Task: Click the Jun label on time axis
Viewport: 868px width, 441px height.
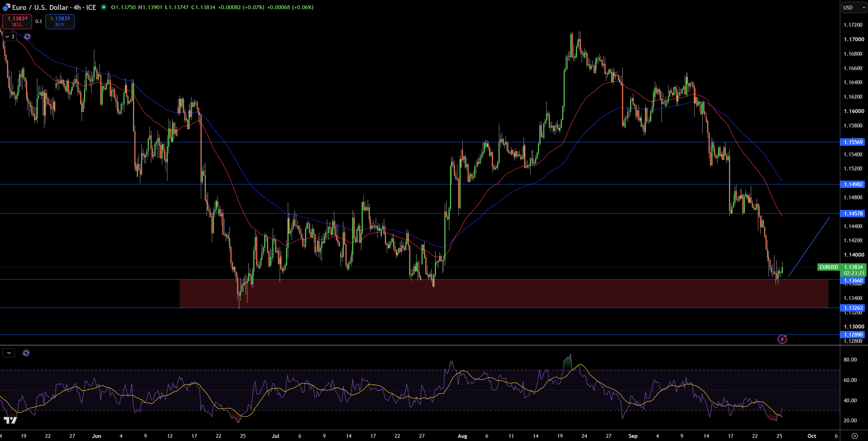Action: pyautogui.click(x=96, y=436)
